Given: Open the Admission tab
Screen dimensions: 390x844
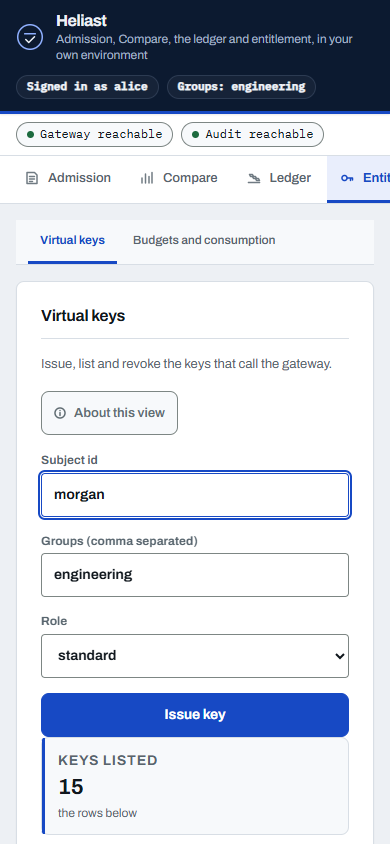Looking at the screenshot, I should pyautogui.click(x=68, y=179).
